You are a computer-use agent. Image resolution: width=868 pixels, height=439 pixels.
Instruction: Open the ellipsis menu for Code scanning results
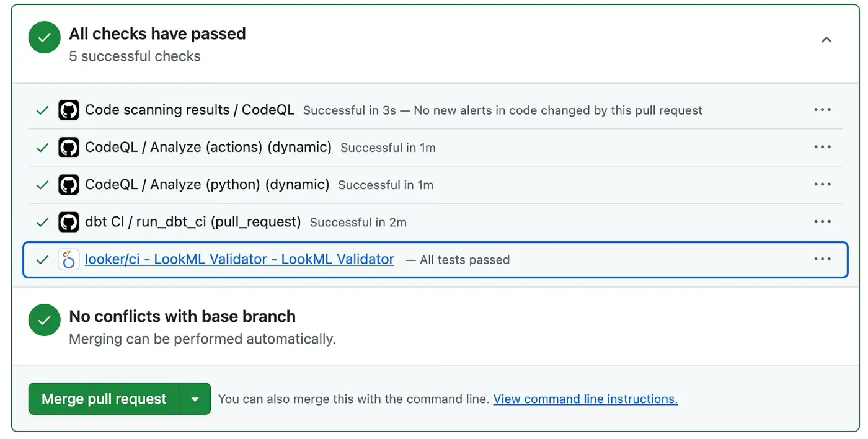pyautogui.click(x=822, y=110)
